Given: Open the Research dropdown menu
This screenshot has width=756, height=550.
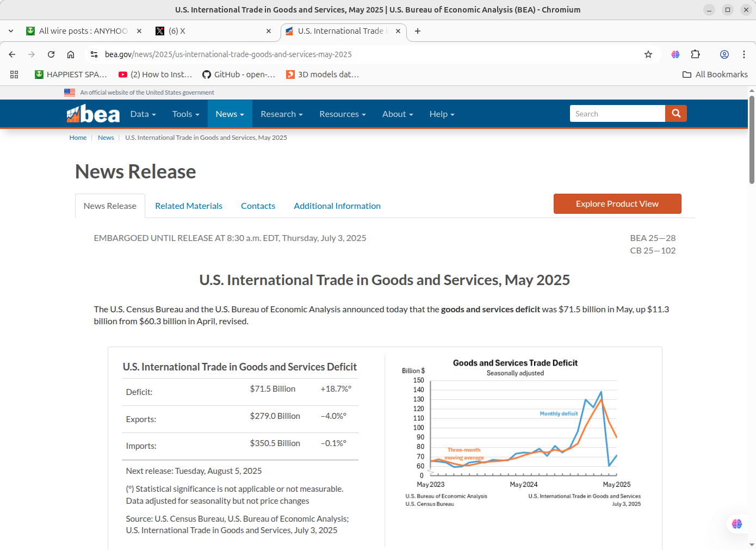Looking at the screenshot, I should (281, 114).
